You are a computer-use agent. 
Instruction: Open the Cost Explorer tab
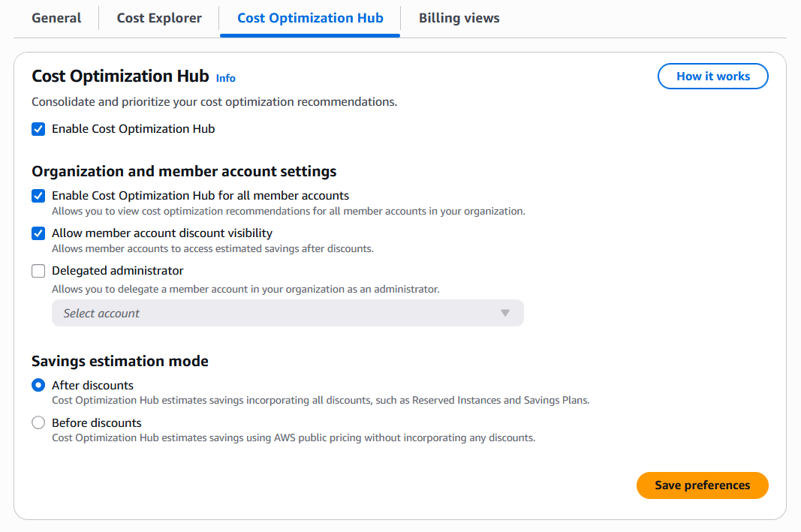coord(159,18)
